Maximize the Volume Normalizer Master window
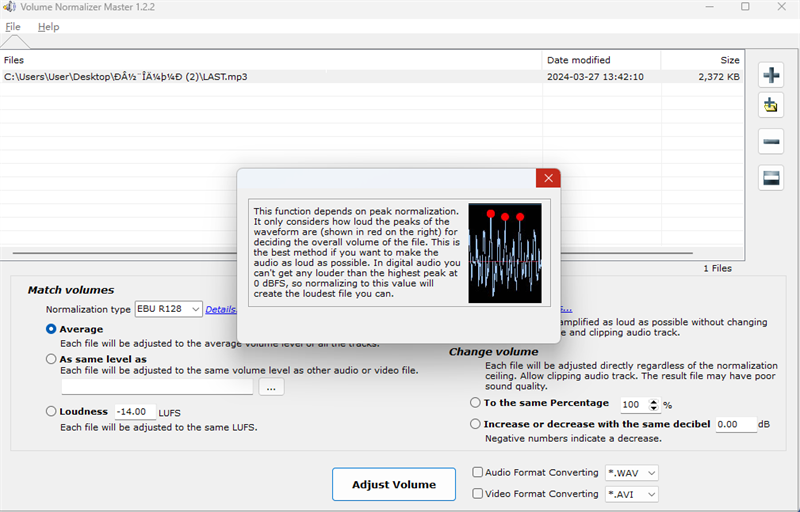This screenshot has width=800, height=512. click(x=745, y=7)
